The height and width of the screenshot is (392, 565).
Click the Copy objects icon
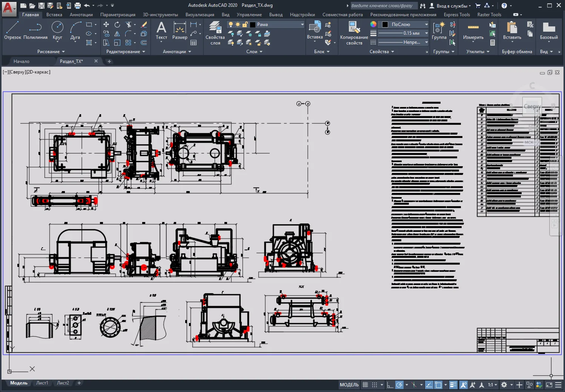coord(106,34)
